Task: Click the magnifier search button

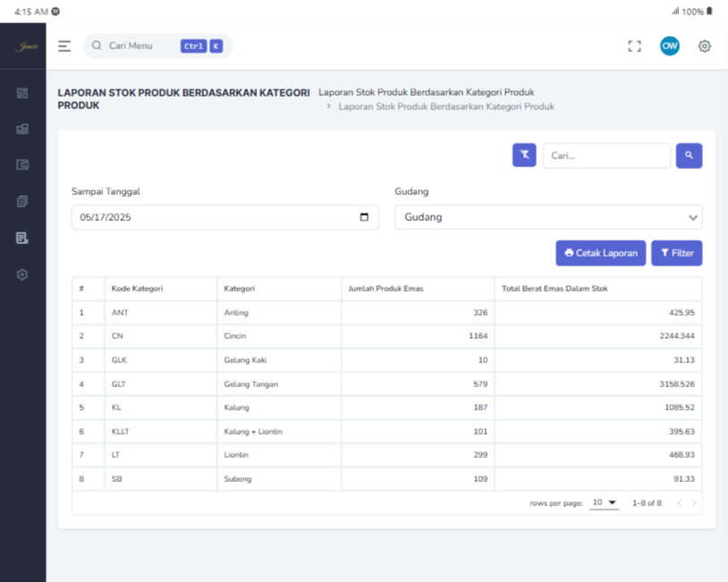Action: point(689,156)
